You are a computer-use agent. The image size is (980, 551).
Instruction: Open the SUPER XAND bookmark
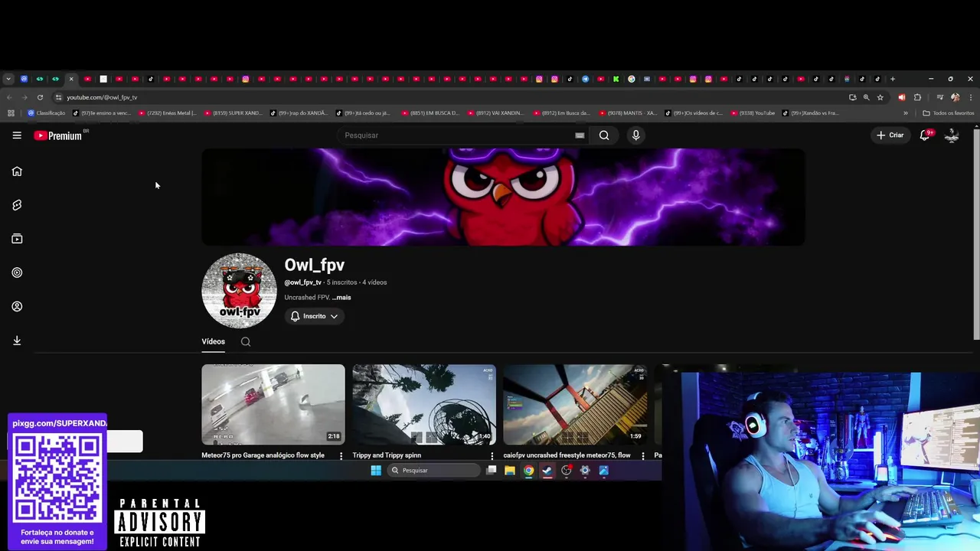click(232, 113)
